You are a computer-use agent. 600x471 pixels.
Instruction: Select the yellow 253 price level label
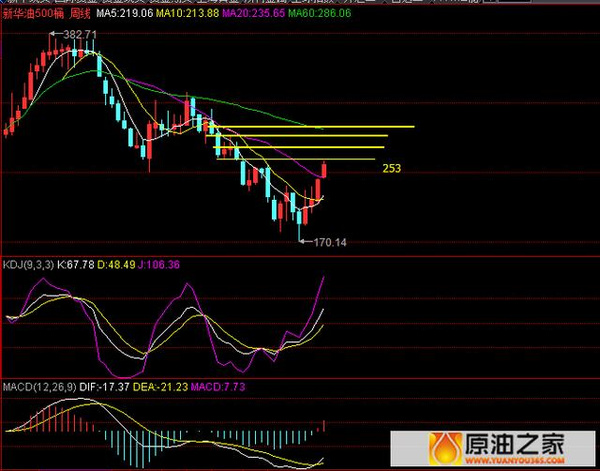click(391, 170)
